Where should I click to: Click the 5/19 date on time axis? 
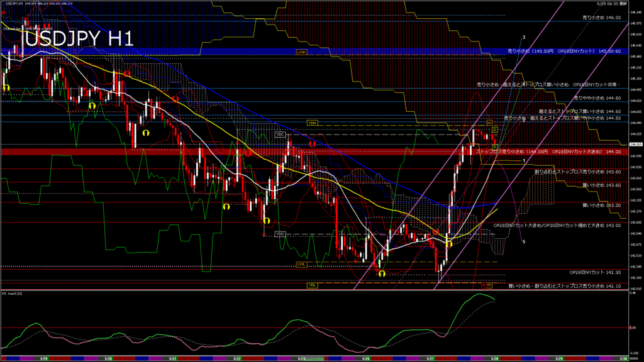coord(44,359)
